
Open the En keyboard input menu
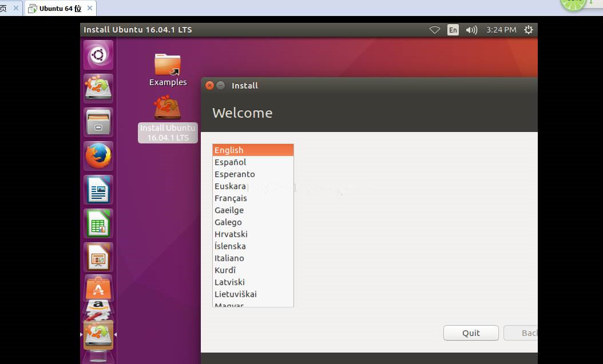click(453, 30)
